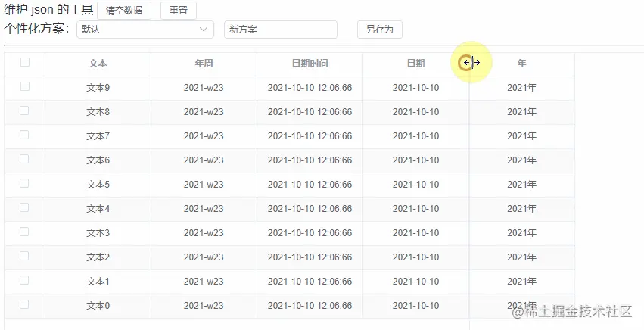644x330 pixels.
Task: Check the checkbox for row 文本0
Action: (25, 304)
